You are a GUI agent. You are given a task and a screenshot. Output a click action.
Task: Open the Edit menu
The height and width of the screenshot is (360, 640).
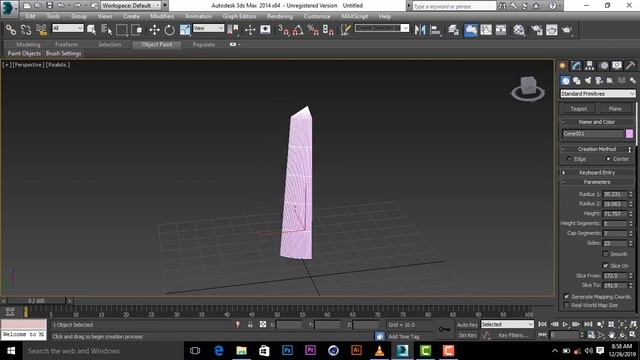(30, 16)
